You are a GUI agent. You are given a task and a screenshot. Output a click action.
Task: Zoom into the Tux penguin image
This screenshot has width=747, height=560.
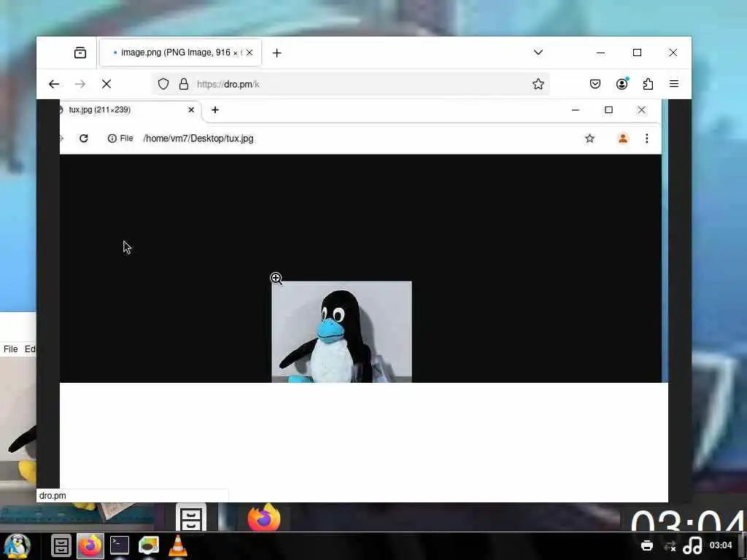click(x=341, y=332)
